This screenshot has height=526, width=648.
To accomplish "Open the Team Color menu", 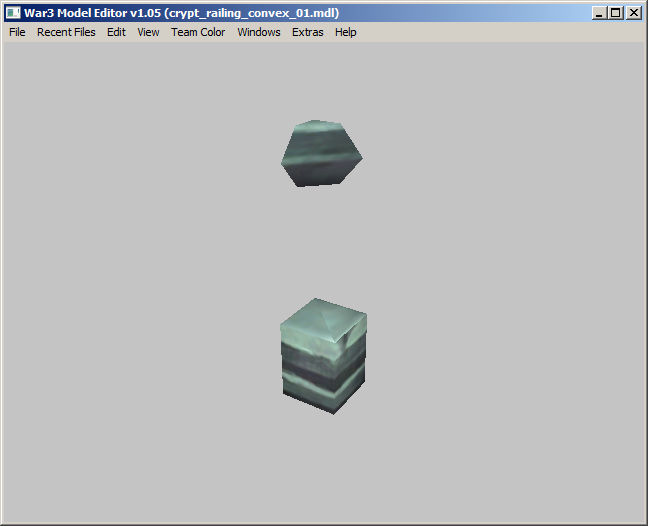I will [x=198, y=32].
